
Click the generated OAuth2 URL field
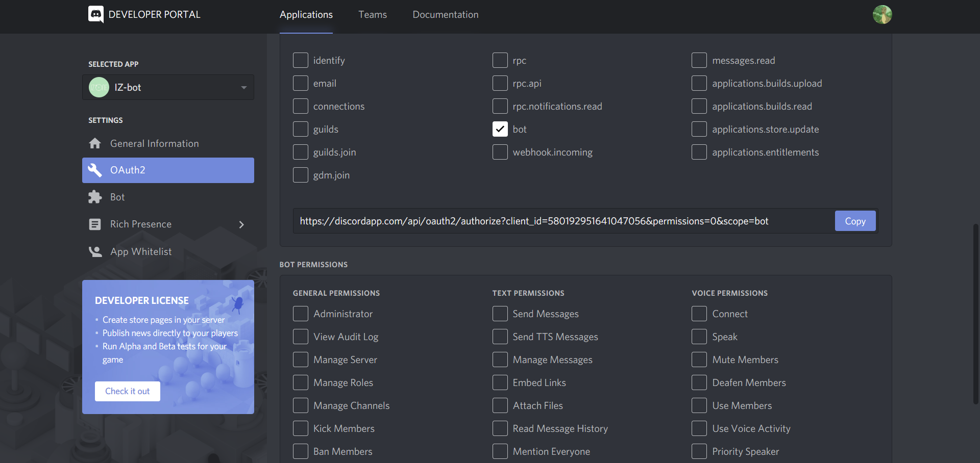pos(563,221)
